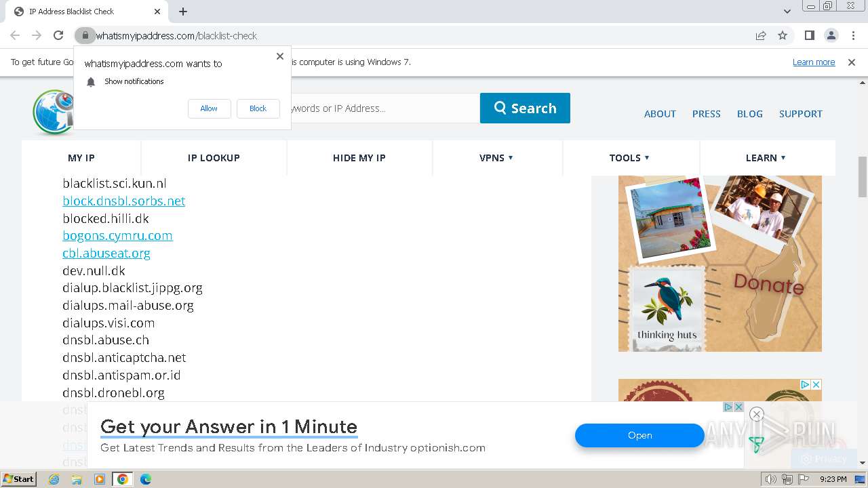Image resolution: width=868 pixels, height=488 pixels.
Task: Click the keywords or IP Address field
Action: pos(384,108)
